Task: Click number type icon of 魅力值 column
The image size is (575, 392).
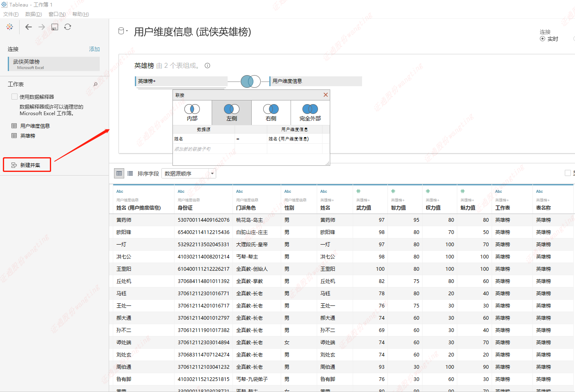Action: point(463,191)
